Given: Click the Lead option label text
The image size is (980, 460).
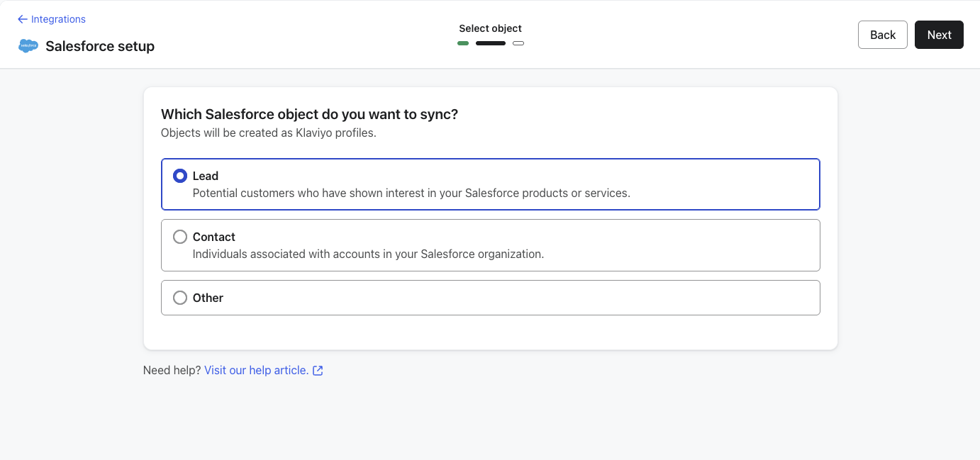Looking at the screenshot, I should (206, 176).
